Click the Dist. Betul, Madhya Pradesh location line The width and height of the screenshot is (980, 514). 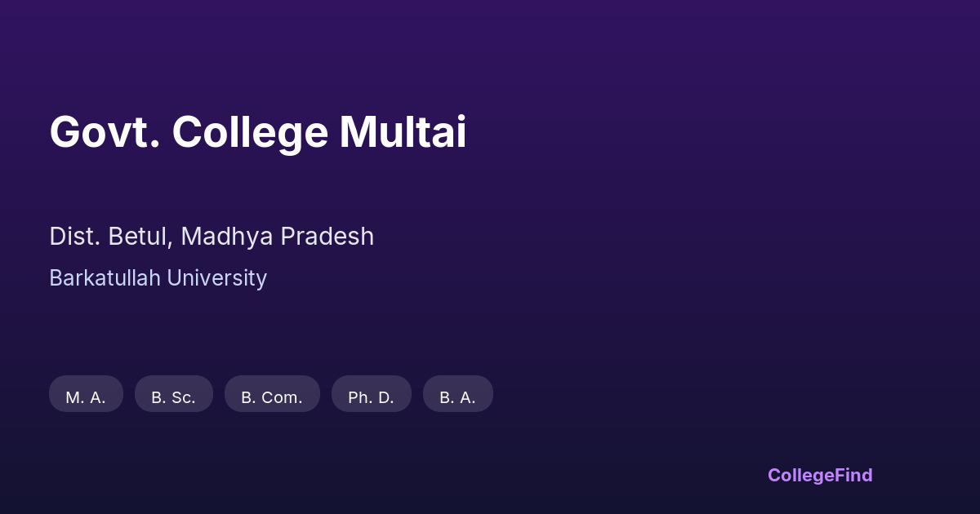[x=212, y=237]
